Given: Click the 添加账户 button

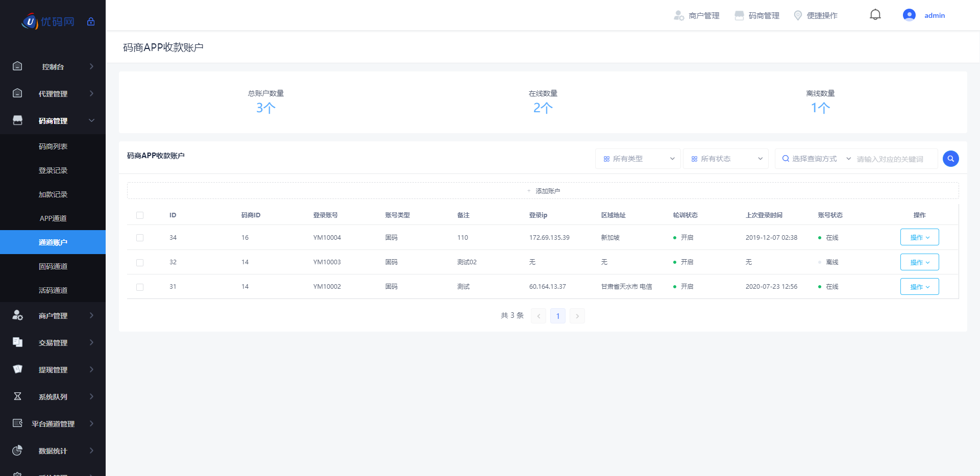Looking at the screenshot, I should point(543,191).
